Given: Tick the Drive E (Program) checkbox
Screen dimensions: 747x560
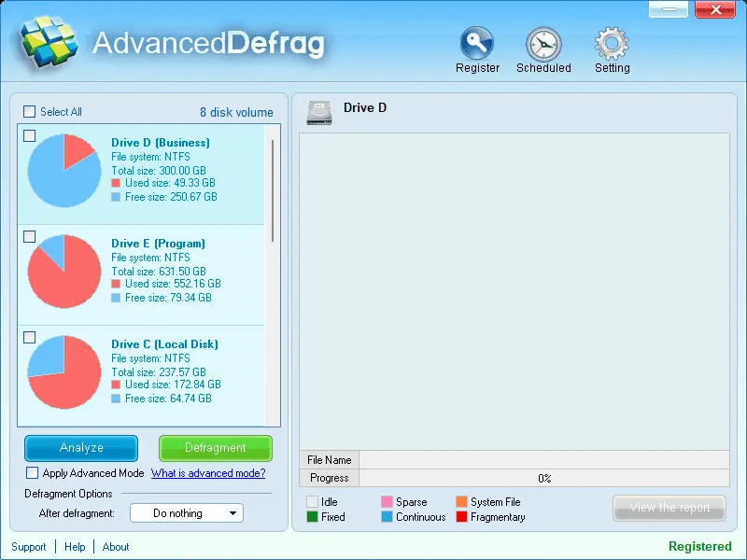Looking at the screenshot, I should coord(30,237).
